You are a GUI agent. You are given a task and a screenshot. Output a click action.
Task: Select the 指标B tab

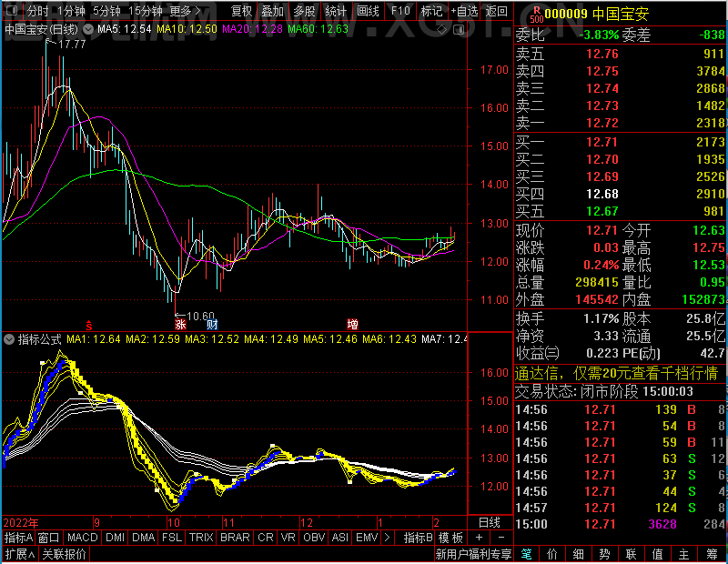click(x=418, y=538)
